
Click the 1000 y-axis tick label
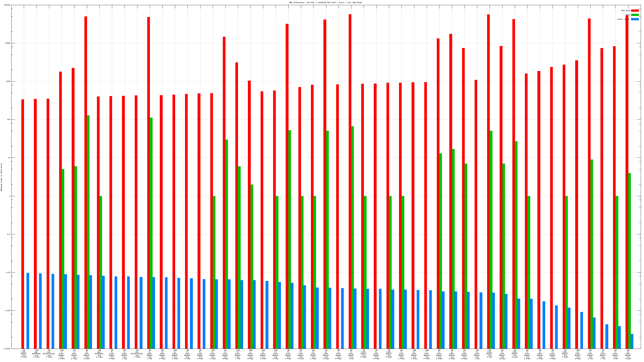tap(8, 81)
